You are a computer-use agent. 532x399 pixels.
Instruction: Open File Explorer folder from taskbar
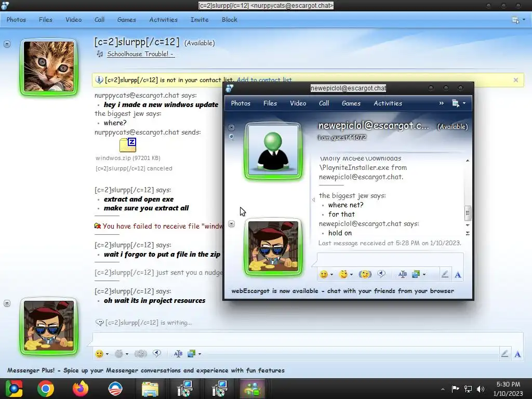coord(150,389)
